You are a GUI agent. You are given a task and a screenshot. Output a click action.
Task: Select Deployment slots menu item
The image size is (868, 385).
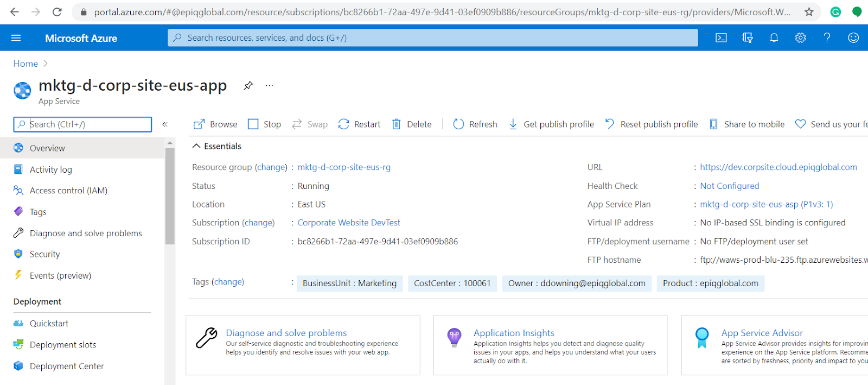coord(62,345)
